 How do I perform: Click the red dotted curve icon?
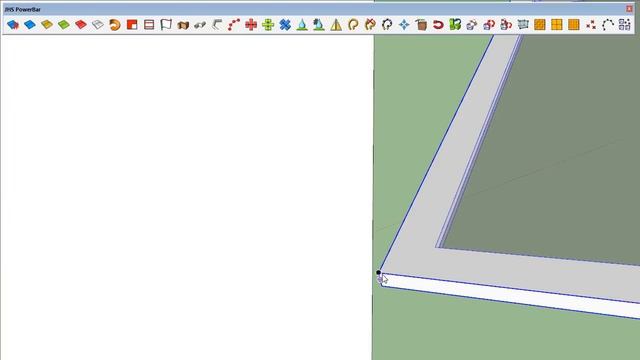(234, 25)
